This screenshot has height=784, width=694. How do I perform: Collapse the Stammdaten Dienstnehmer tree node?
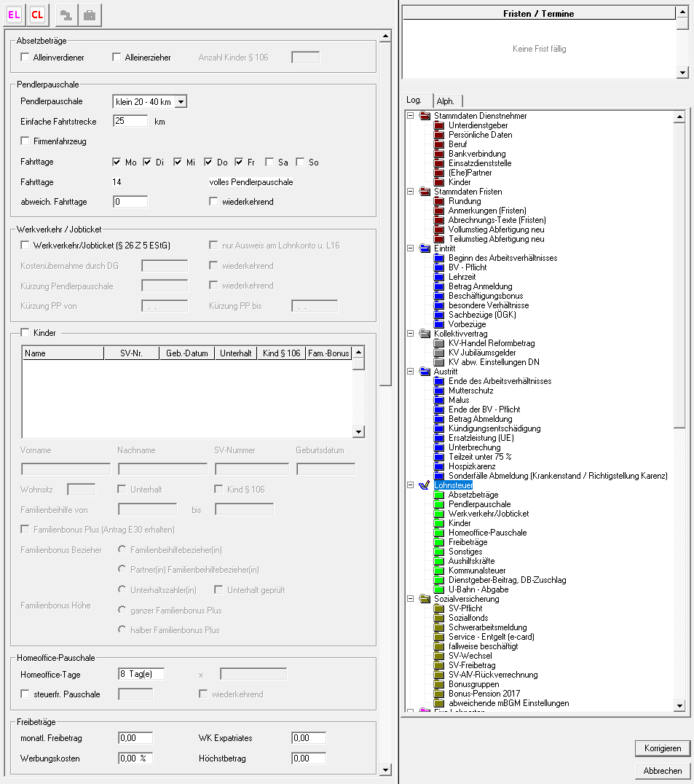point(410,116)
